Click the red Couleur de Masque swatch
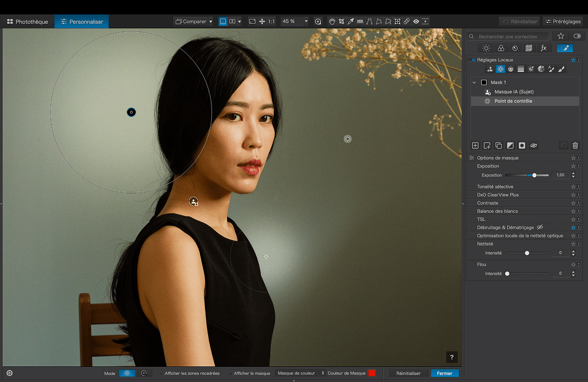 click(x=372, y=373)
